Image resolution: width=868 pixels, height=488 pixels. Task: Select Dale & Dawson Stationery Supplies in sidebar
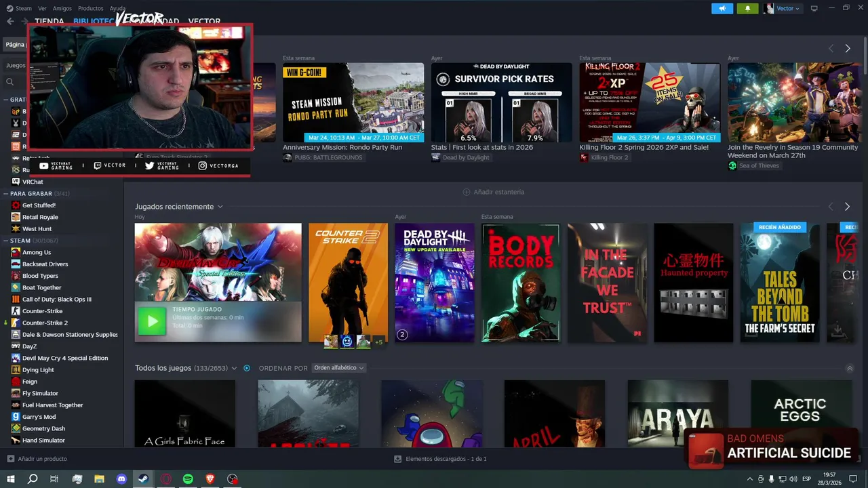tap(70, 334)
